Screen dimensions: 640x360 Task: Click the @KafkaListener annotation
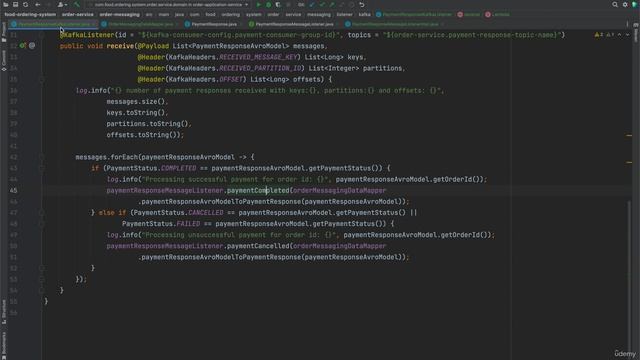point(87,35)
